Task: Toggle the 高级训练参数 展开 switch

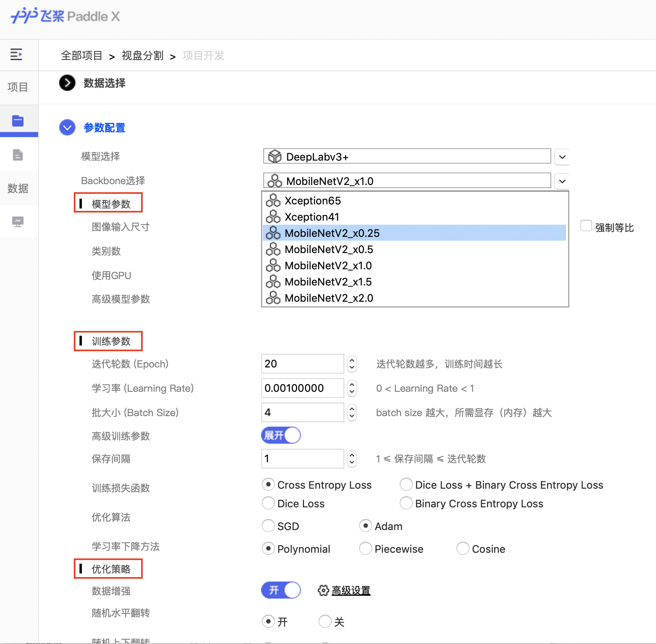Action: click(x=281, y=436)
